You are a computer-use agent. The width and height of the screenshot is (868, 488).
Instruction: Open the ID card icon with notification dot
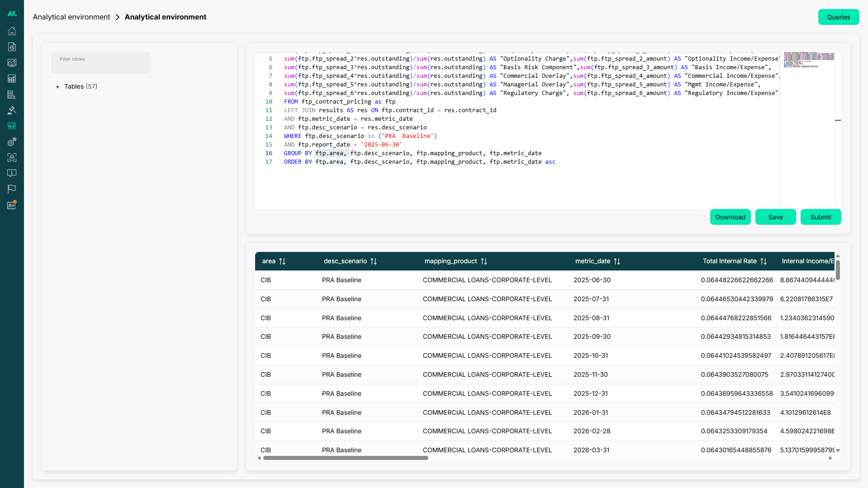[12, 205]
